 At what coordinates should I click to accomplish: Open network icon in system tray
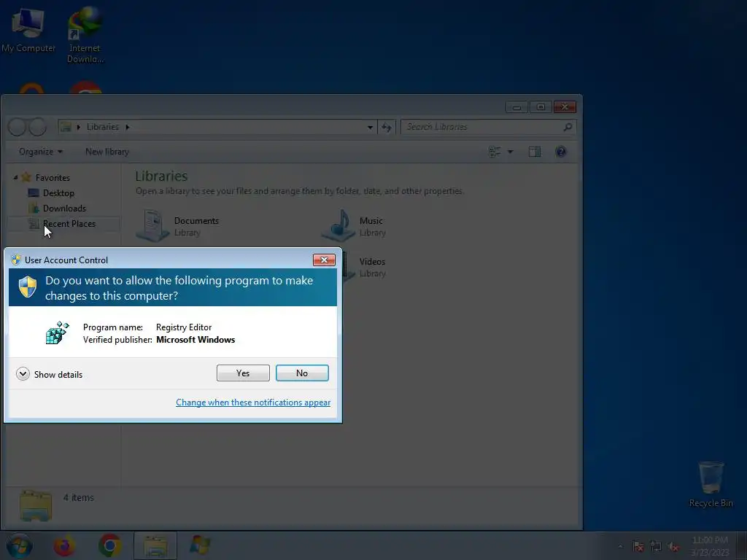click(x=656, y=546)
